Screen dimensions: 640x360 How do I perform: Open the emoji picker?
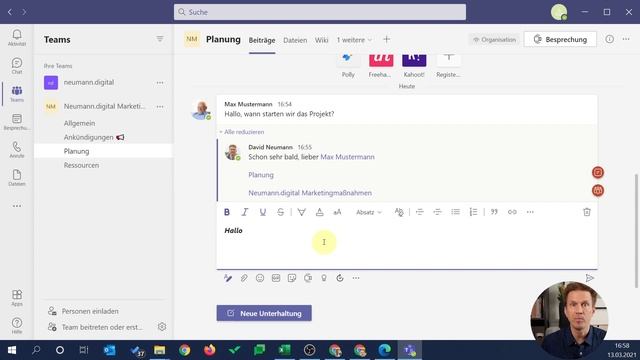click(260, 278)
